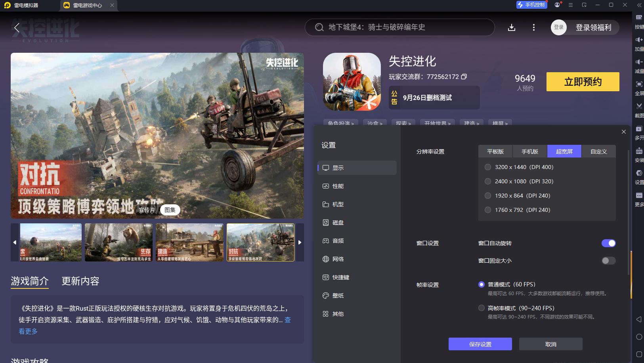Open the 快捷键 settings section
This screenshot has height=363, width=644.
(357, 277)
